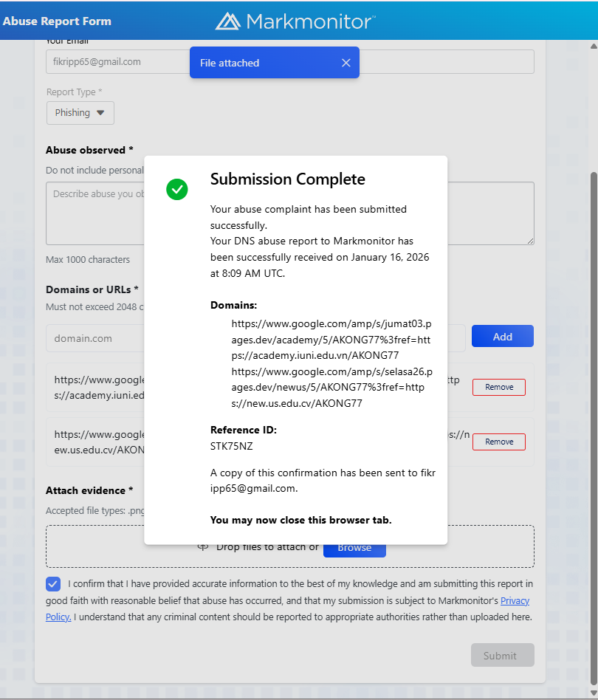Click the Markmonitor logo icon
598x700 pixels.
228,21
